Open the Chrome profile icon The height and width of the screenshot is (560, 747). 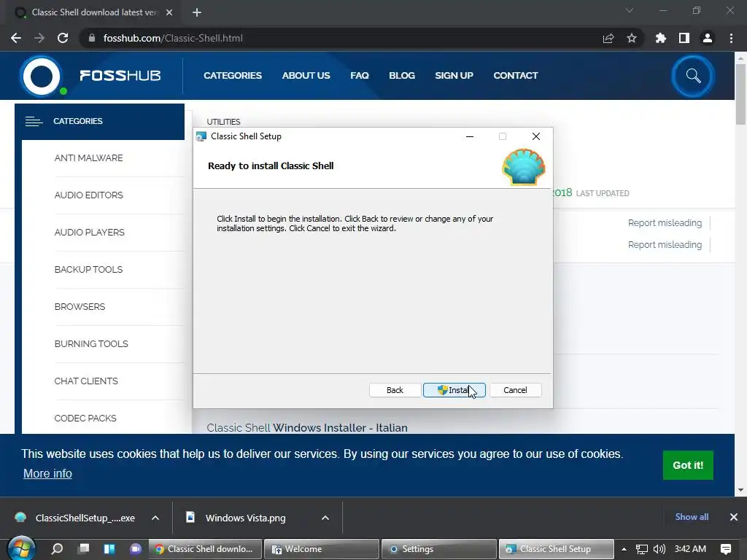[x=708, y=38]
